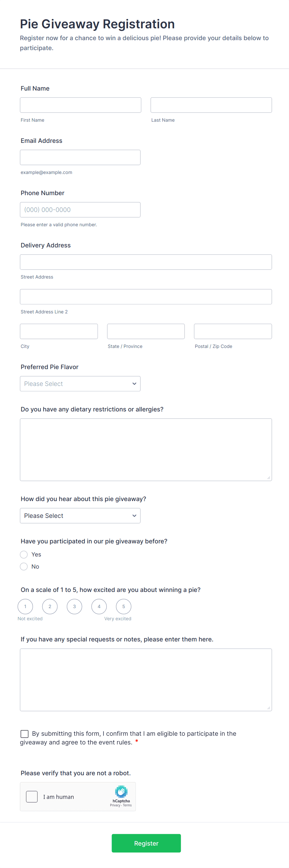Viewport: 289px width, 868px height.
Task: Expand the how did you hear dropdown
Action: [x=80, y=516]
